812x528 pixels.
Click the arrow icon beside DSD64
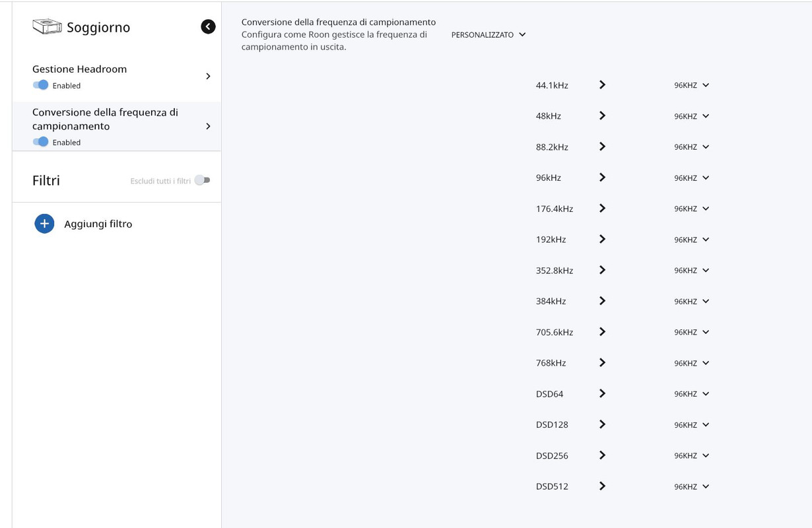point(602,393)
